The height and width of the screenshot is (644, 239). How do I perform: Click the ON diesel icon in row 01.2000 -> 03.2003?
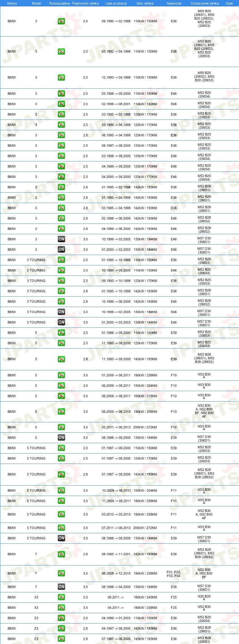[61, 323]
